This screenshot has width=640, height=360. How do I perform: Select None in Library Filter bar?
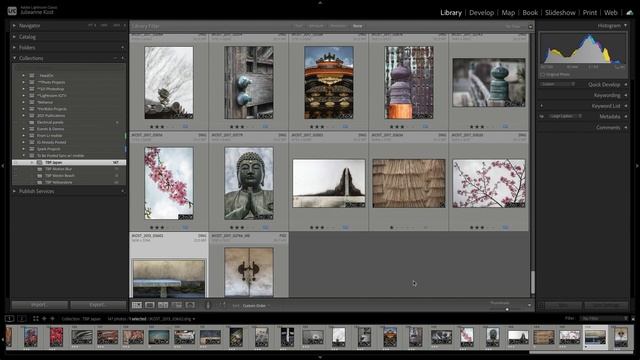click(358, 26)
